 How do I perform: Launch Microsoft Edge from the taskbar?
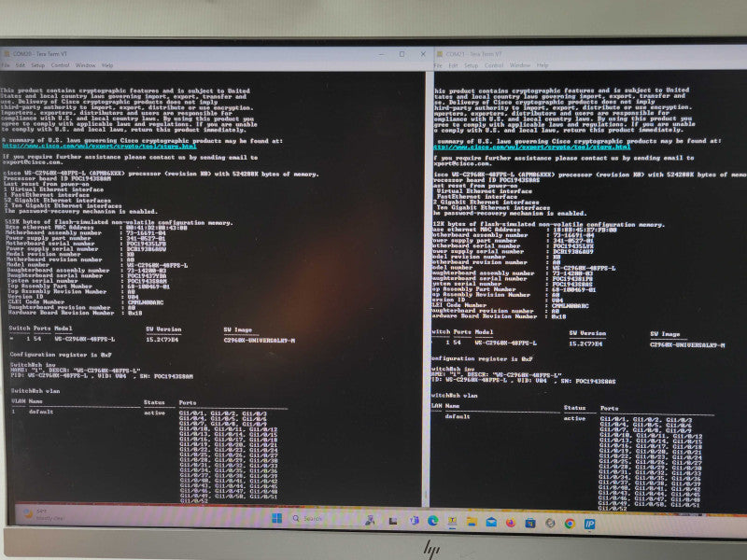433,521
